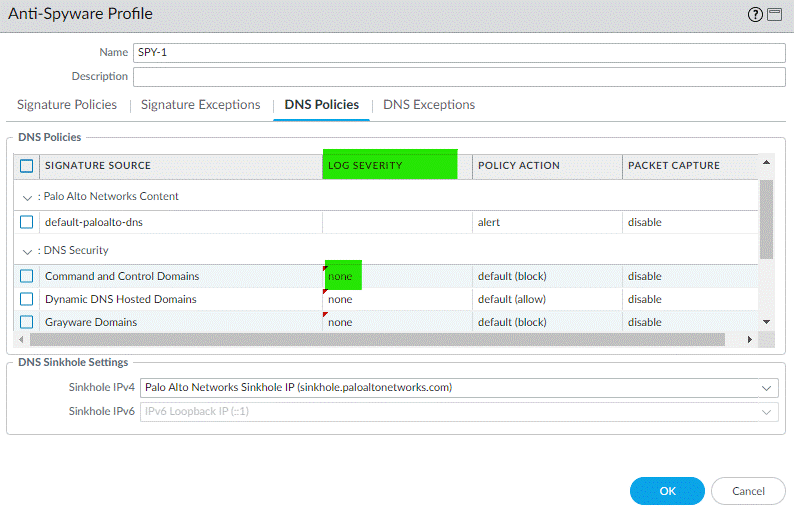Edit log severity for Command and Control Domains
794x519 pixels.
coord(340,276)
